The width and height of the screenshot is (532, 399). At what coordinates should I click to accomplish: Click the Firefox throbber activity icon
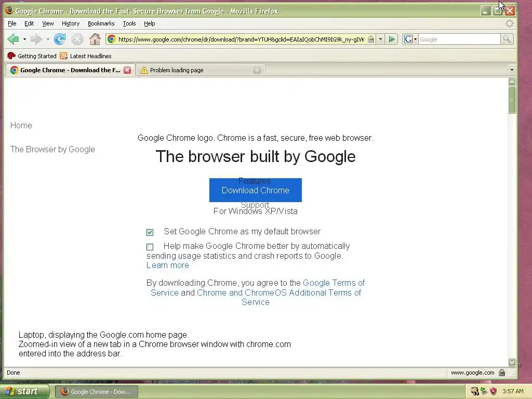(x=509, y=23)
